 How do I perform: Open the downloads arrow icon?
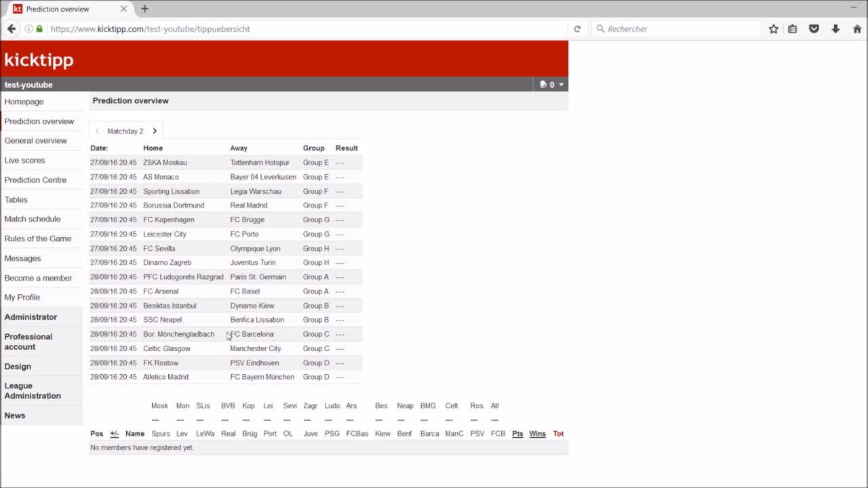[835, 28]
